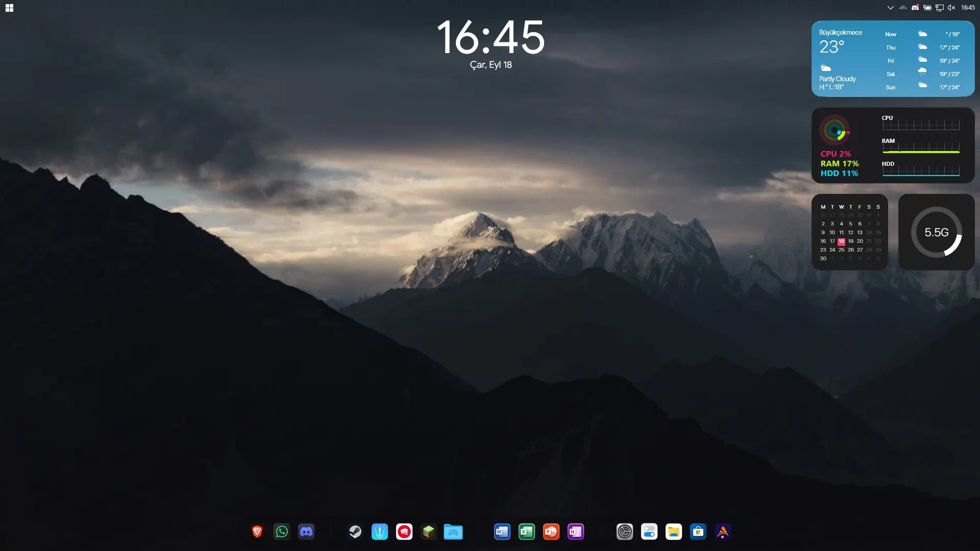Screen dimensions: 980x551
Task: Select day 30 in the calendar widget
Action: click(x=823, y=259)
